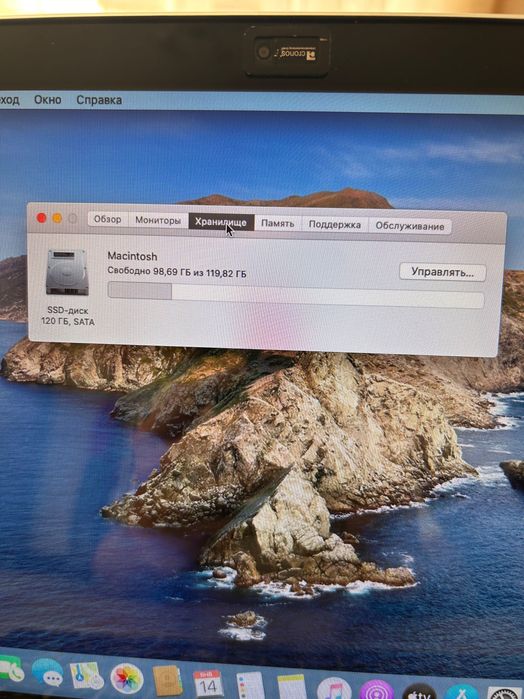Close the system info window
524x699 pixels.
[x=41, y=218]
